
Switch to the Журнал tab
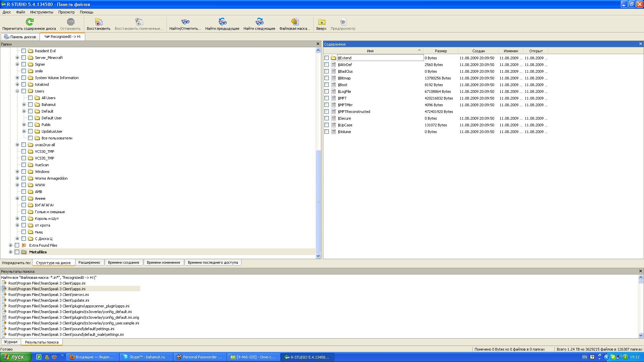click(x=11, y=342)
